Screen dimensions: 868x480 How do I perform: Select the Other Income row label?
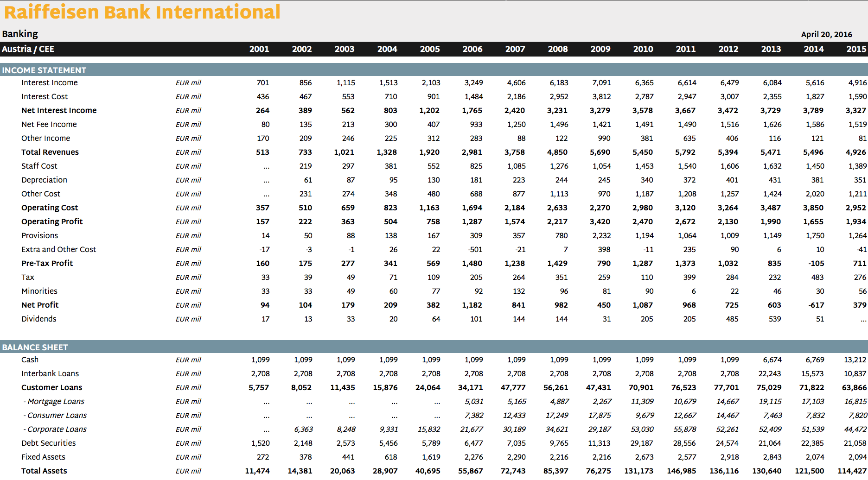pyautogui.click(x=46, y=138)
